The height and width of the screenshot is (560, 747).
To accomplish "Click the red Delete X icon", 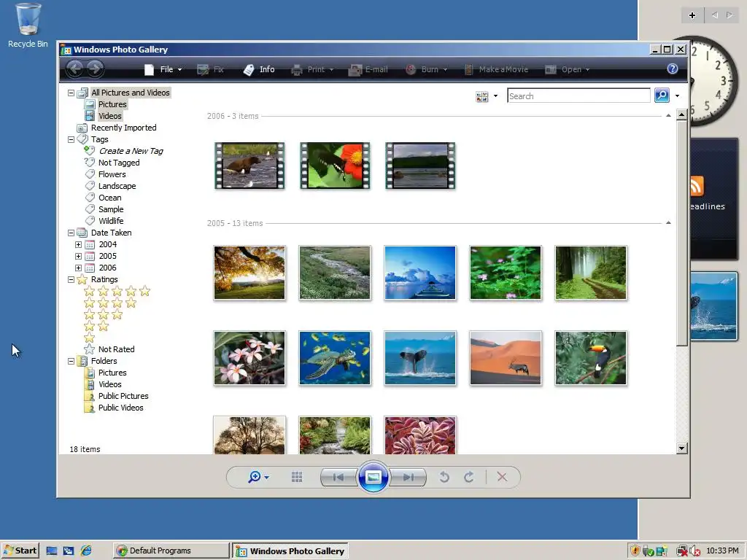I will point(502,477).
